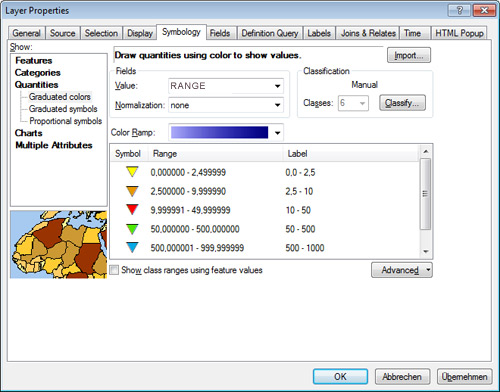Click scroll-down arrow of the symbol list
The height and width of the screenshot is (392, 500).
click(425, 252)
